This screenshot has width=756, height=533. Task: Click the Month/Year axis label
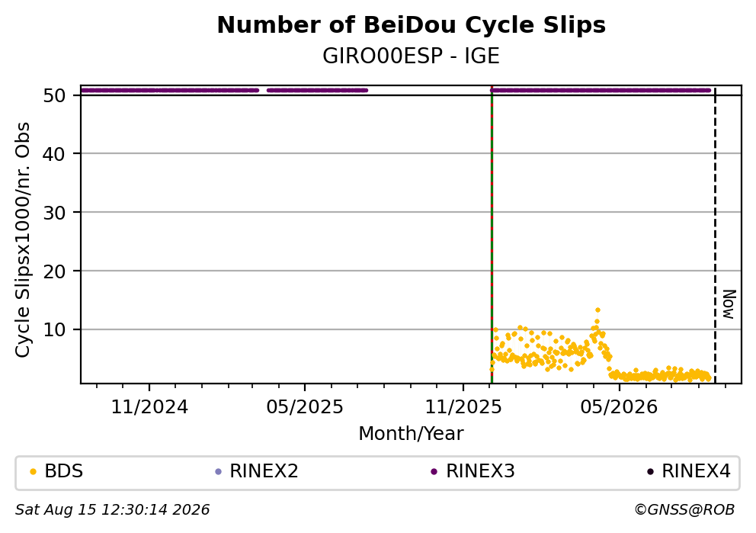[411, 434]
